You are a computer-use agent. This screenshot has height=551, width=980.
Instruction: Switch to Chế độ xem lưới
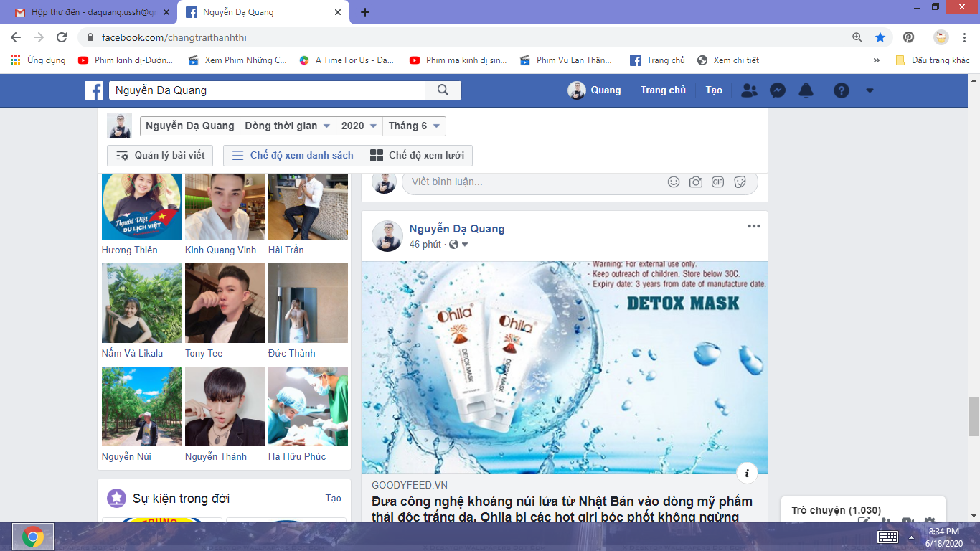418,156
